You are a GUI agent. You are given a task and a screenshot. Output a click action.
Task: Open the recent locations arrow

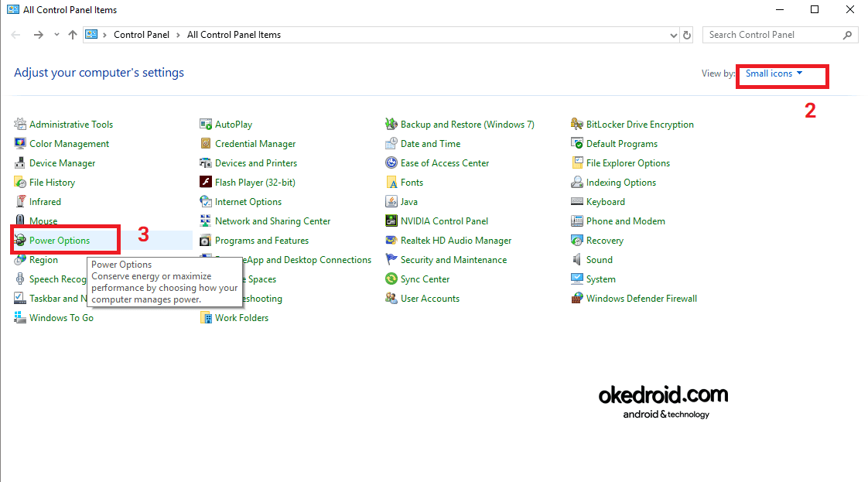[56, 35]
